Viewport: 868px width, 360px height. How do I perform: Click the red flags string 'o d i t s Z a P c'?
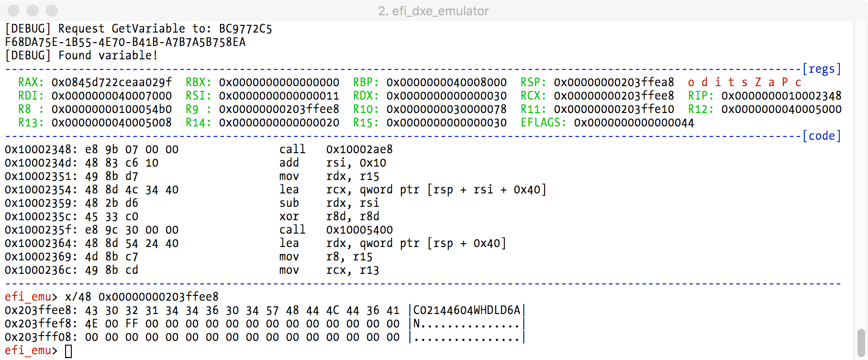[744, 82]
